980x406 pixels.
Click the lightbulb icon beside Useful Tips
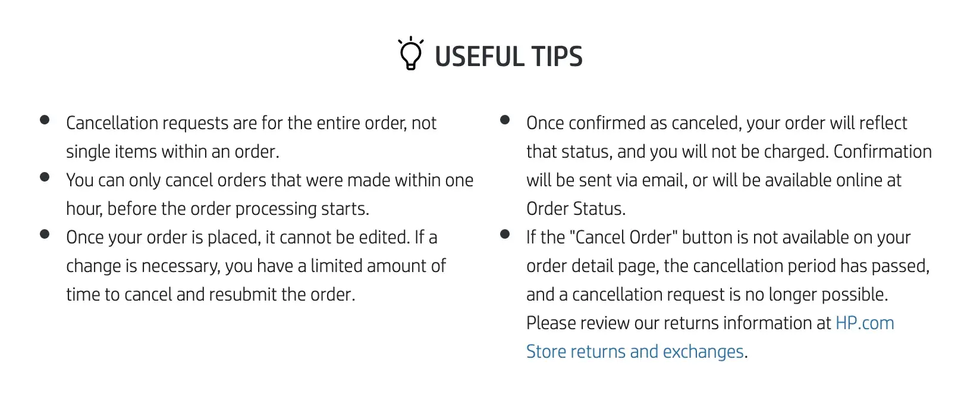click(410, 54)
